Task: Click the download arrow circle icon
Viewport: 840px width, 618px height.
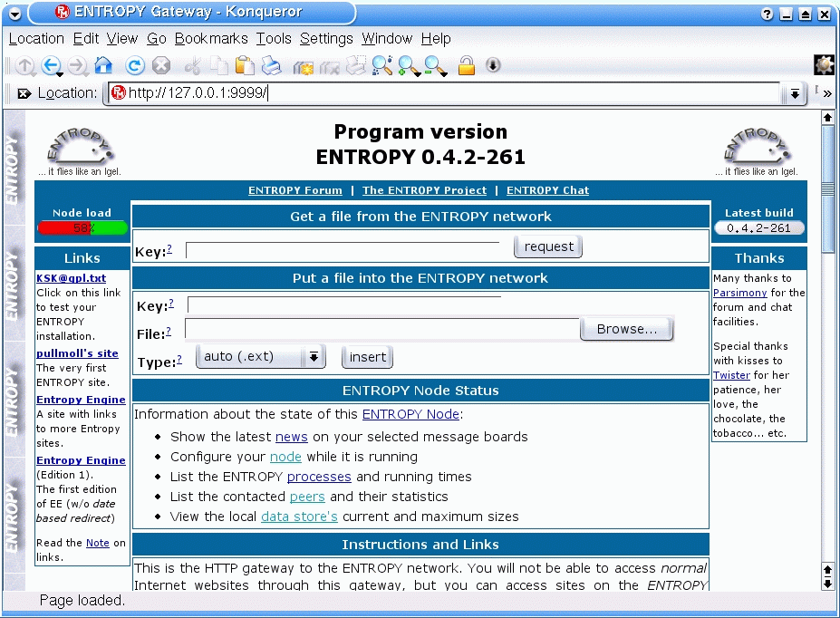Action: click(x=493, y=65)
